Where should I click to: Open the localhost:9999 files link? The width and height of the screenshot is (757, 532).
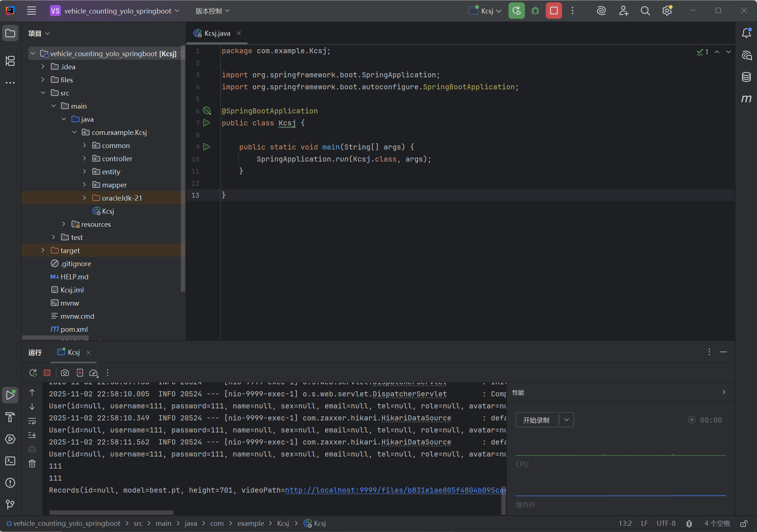point(395,490)
